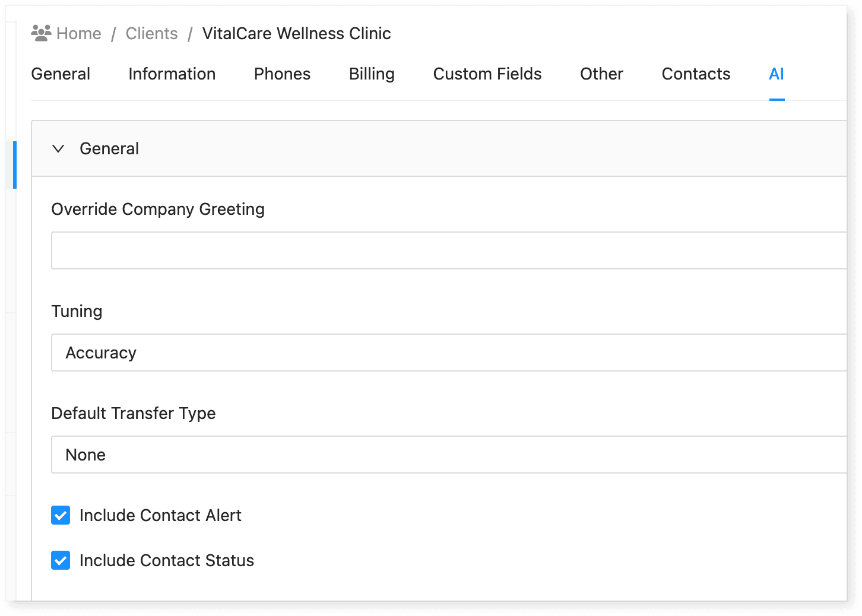
Task: Click the Override Company Greeting label
Action: 158,209
